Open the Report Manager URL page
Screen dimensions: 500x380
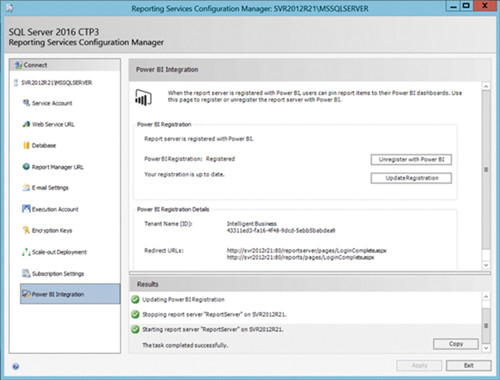(58, 167)
